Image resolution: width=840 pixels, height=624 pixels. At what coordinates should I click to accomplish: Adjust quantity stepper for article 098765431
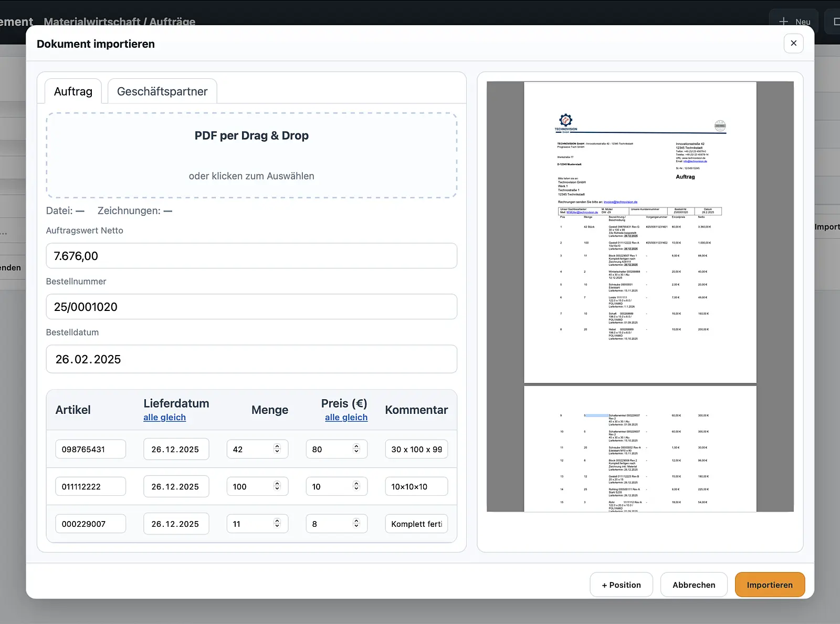point(277,449)
